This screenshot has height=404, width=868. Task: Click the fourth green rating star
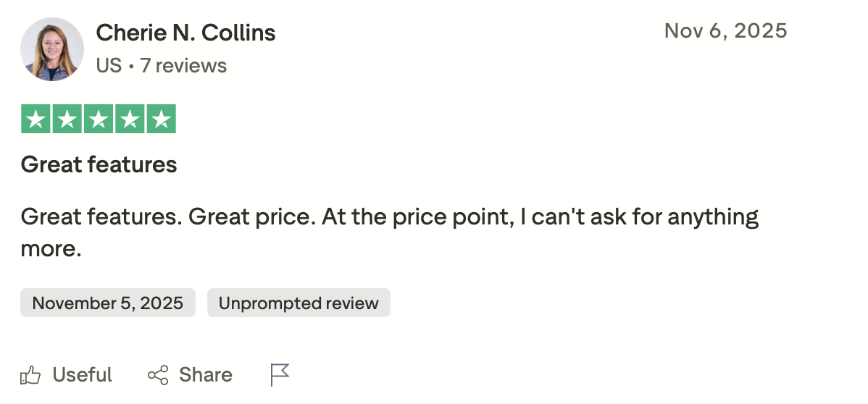130,119
